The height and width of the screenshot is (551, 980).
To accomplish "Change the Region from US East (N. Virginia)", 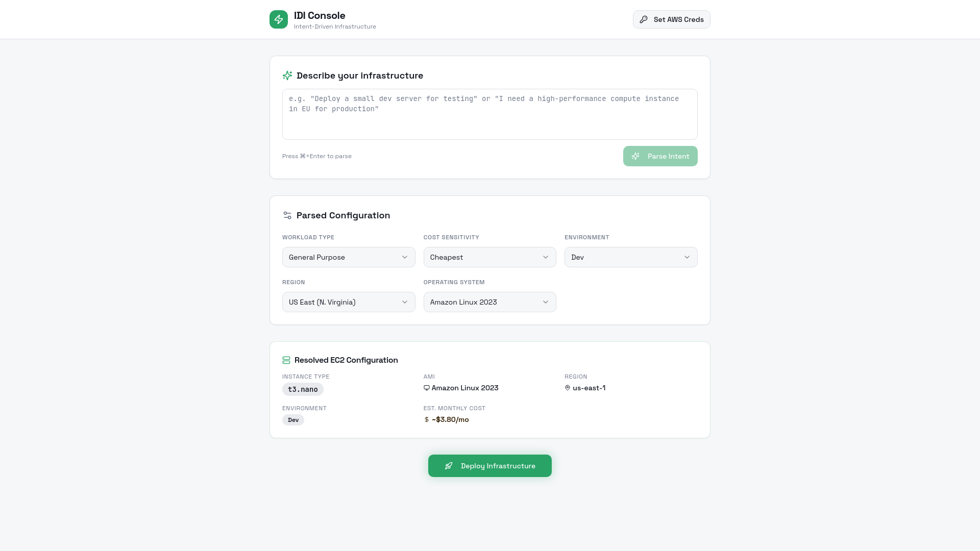I will [x=349, y=302].
